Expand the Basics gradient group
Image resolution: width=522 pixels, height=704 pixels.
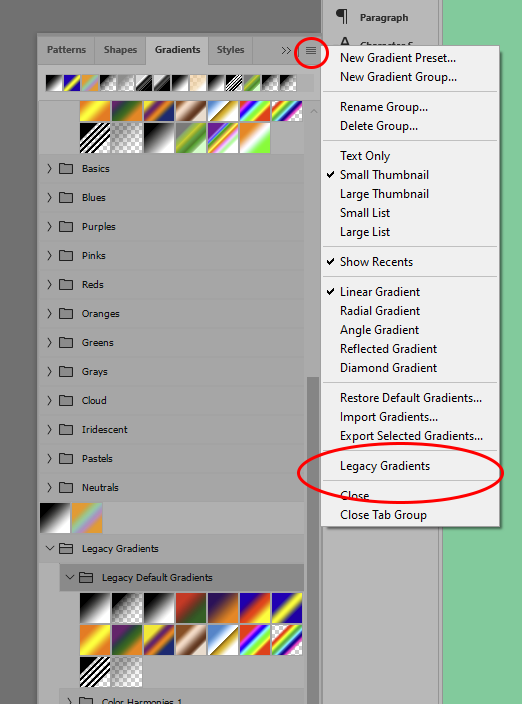tap(49, 169)
